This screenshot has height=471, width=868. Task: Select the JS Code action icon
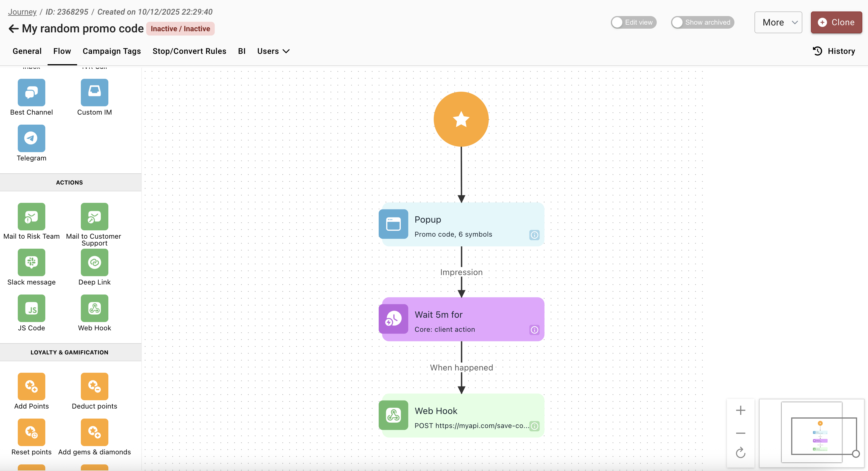(x=31, y=308)
